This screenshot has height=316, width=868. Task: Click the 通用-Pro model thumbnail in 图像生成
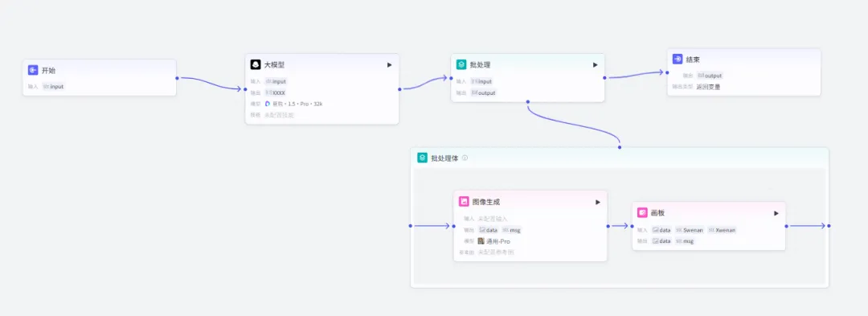coord(481,241)
